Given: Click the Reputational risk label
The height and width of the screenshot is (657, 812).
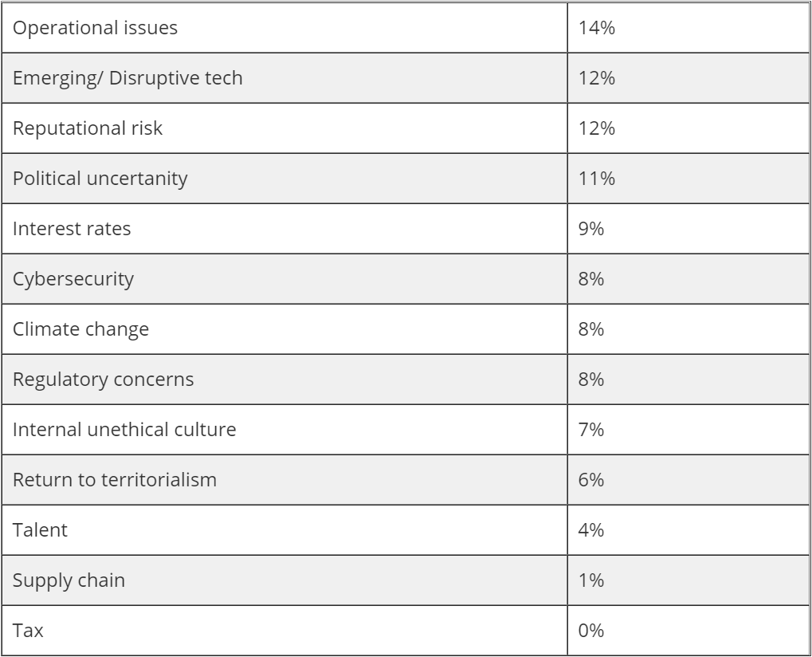Looking at the screenshot, I should tap(88, 128).
